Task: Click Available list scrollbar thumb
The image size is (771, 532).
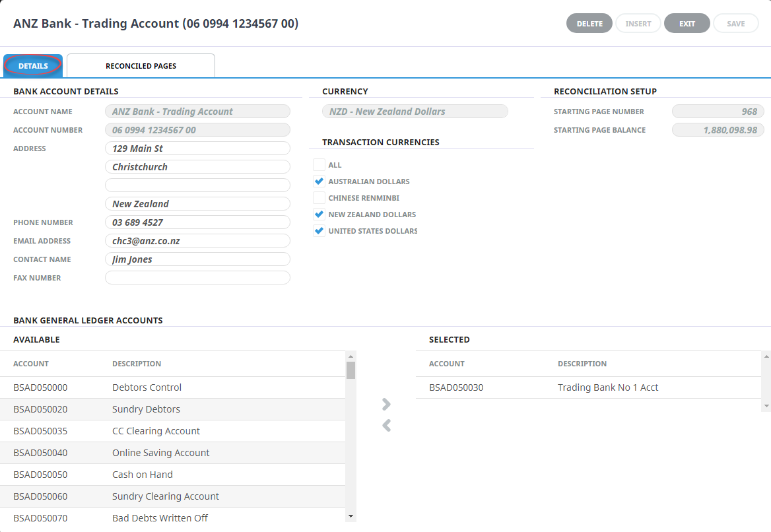Action: tap(351, 370)
